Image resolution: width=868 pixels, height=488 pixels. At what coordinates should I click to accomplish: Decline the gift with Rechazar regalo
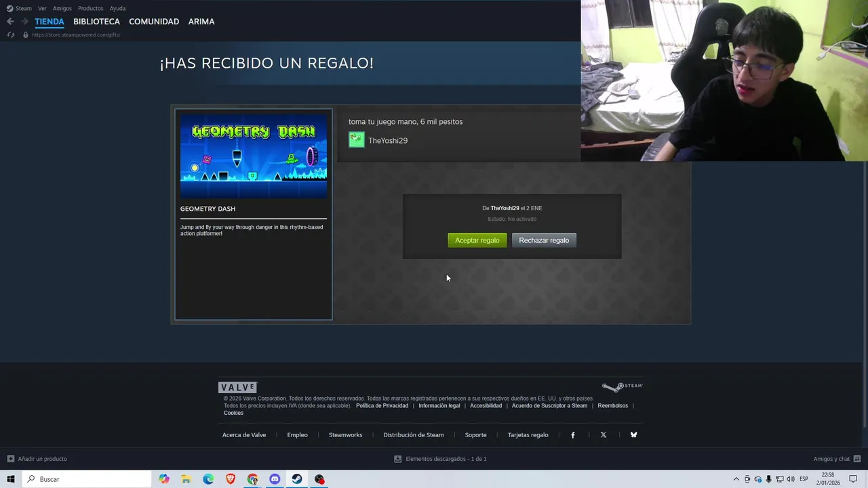point(544,240)
